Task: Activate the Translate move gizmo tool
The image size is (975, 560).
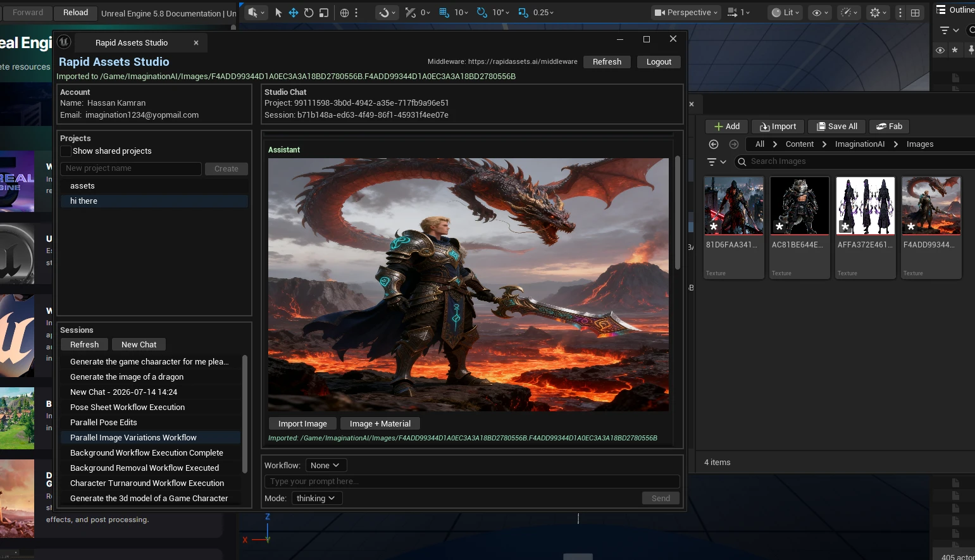Action: click(294, 13)
